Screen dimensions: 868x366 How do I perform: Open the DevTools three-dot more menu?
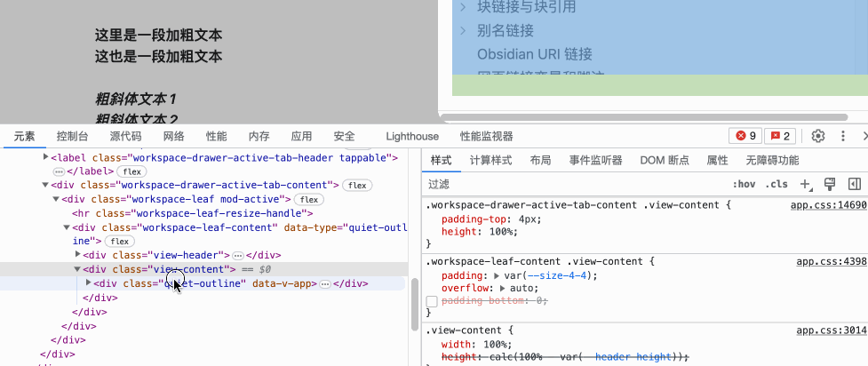pos(844,136)
